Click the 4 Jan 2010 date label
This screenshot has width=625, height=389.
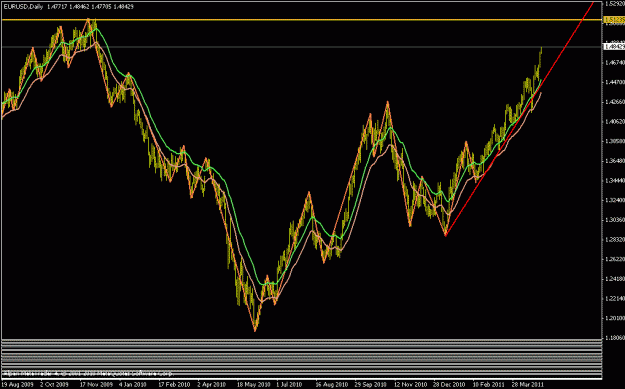132,385
